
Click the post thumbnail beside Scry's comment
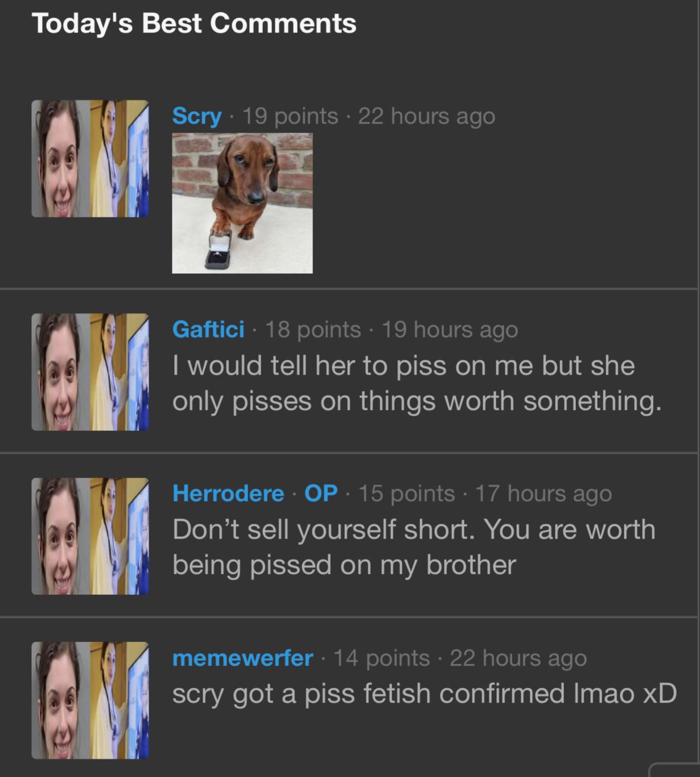90,158
